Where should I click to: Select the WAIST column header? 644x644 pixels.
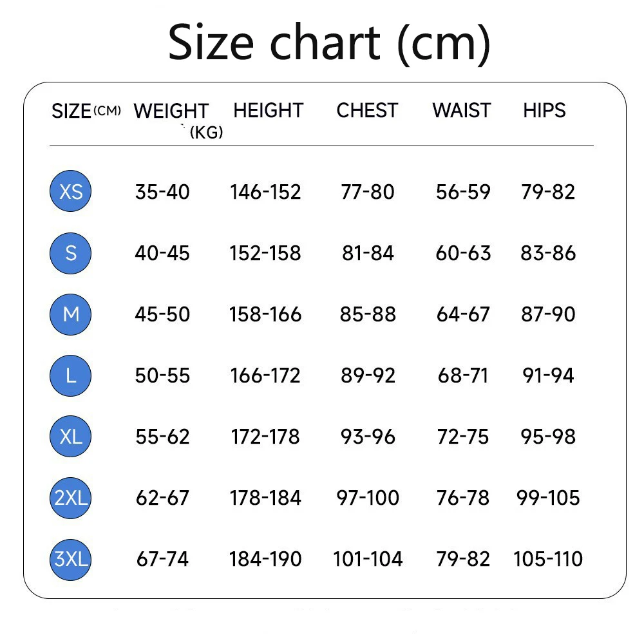point(462,111)
